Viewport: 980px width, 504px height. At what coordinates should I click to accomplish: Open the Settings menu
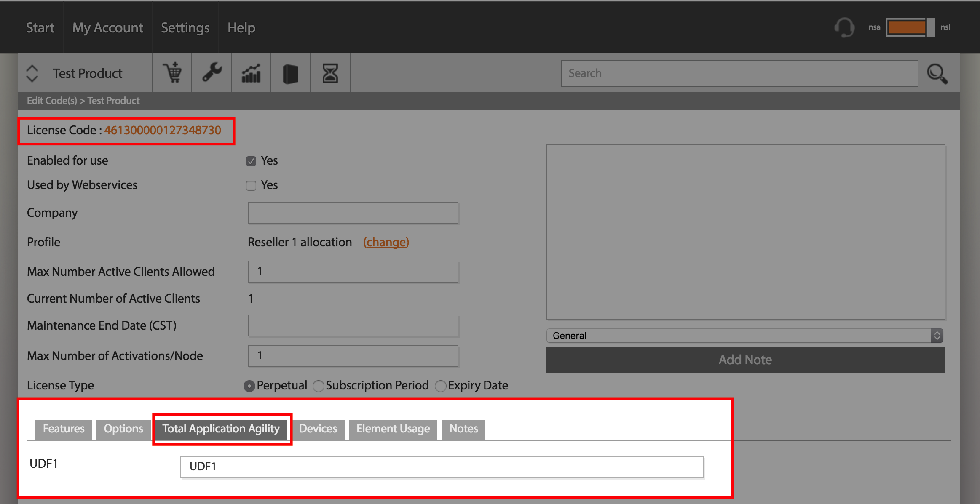(185, 28)
